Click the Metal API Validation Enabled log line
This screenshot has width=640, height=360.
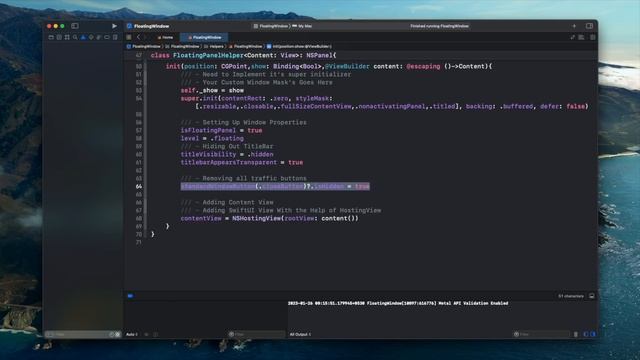pos(398,303)
